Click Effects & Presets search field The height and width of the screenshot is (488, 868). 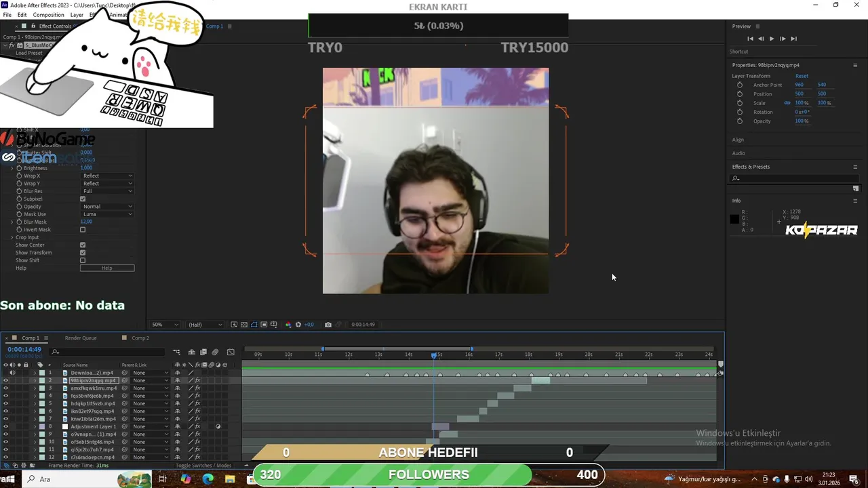pyautogui.click(x=796, y=178)
